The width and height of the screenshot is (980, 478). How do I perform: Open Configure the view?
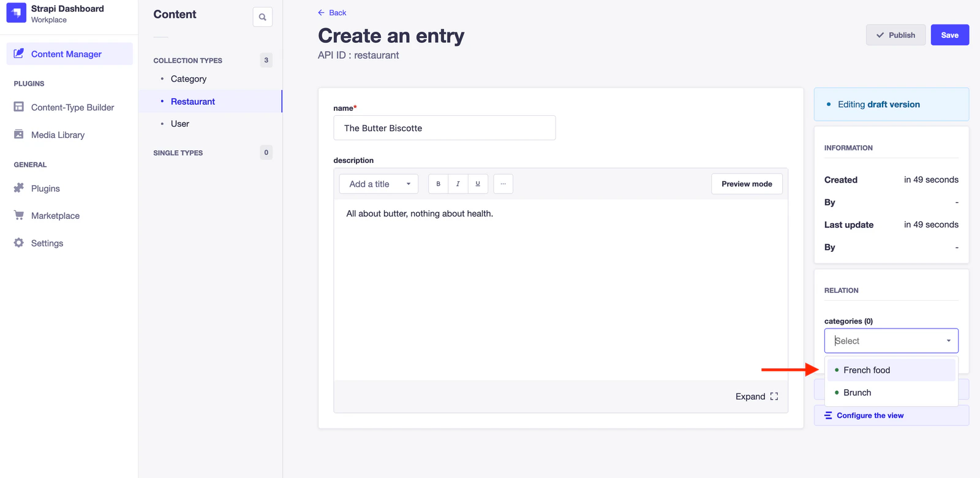891,415
